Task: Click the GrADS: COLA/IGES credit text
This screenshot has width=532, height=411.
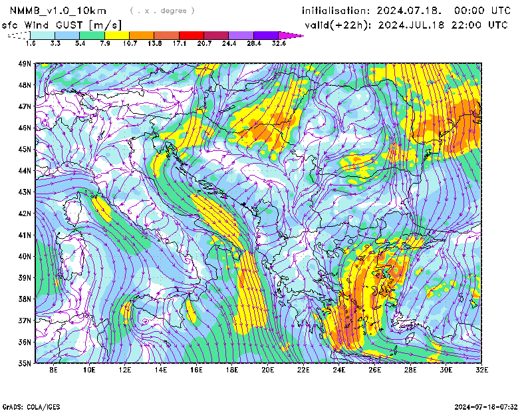Action: point(31,406)
